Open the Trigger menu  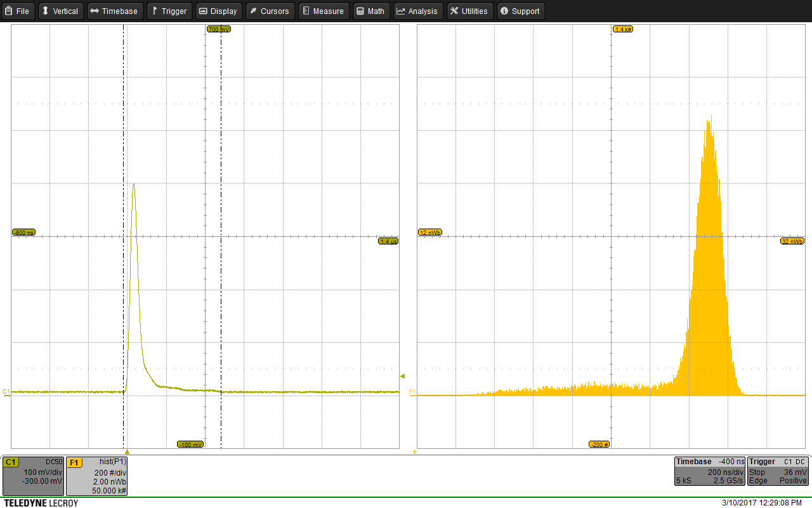coord(169,11)
